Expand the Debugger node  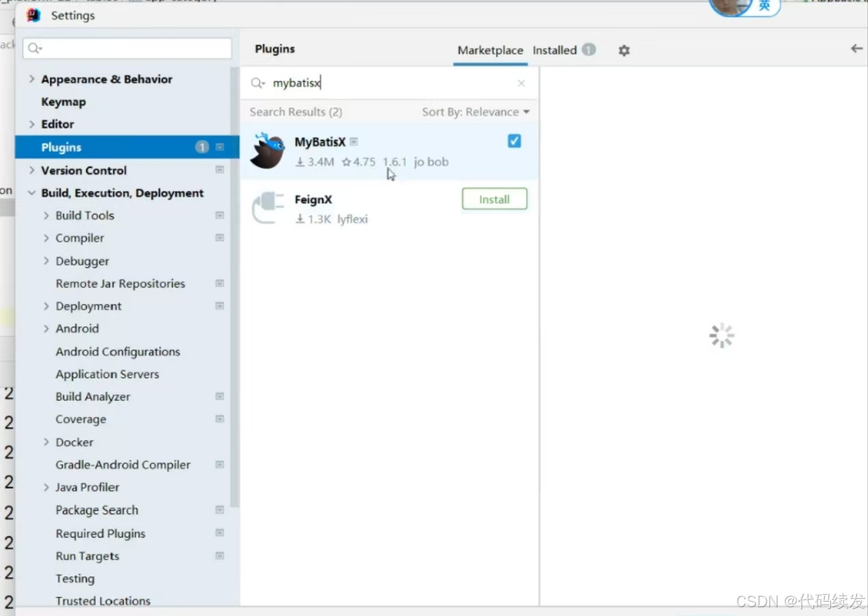(x=47, y=261)
